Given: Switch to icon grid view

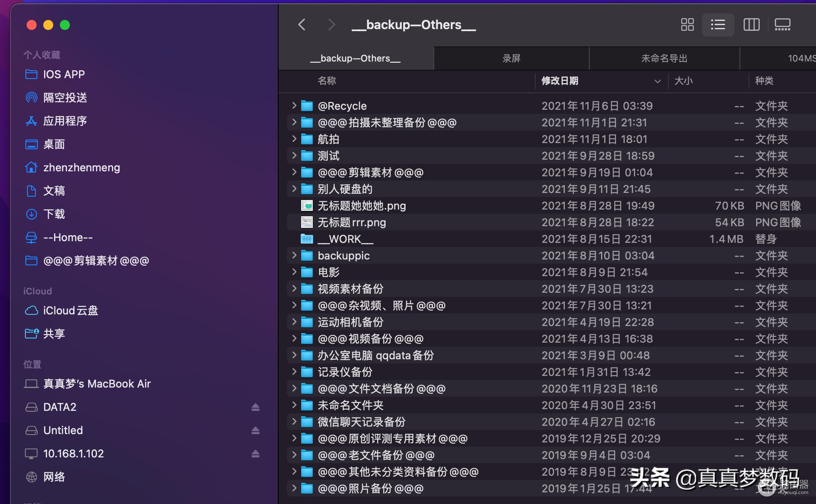Looking at the screenshot, I should 687,25.
